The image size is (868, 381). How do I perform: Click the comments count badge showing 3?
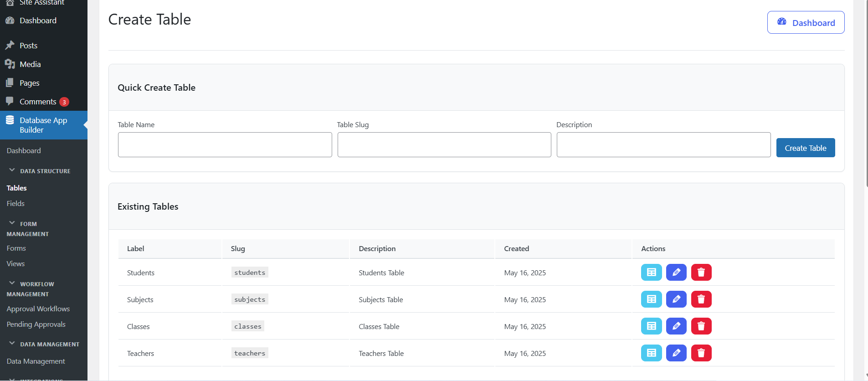pyautogui.click(x=64, y=102)
